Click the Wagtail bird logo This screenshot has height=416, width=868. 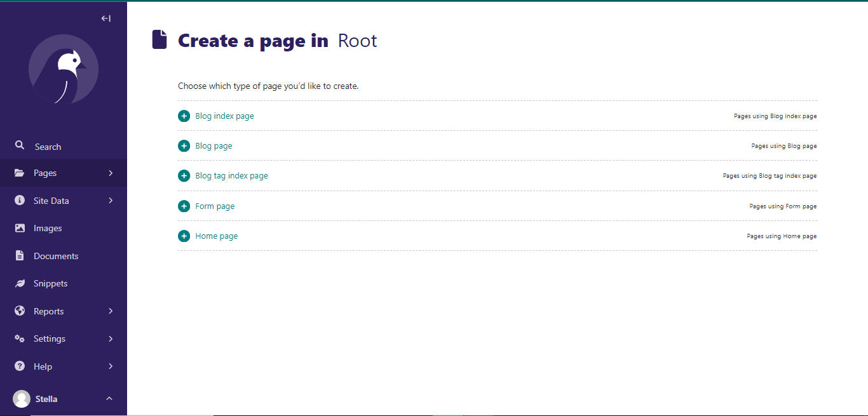click(64, 70)
